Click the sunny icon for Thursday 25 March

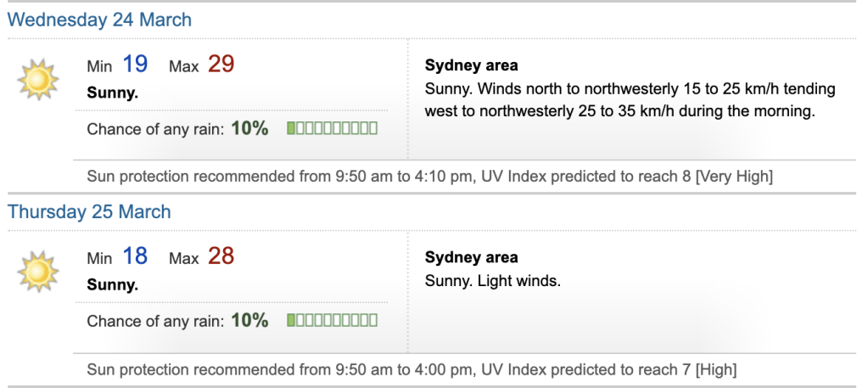pos(38,272)
